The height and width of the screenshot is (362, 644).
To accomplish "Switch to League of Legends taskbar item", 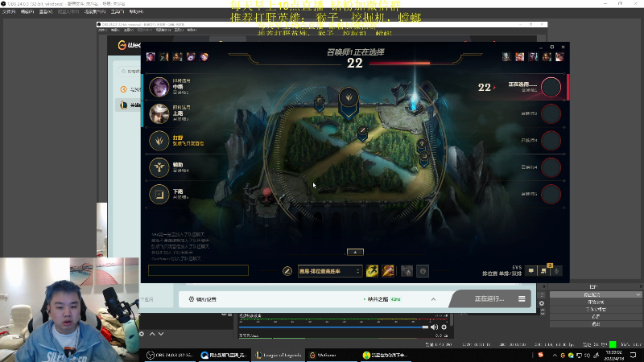I will click(x=279, y=355).
